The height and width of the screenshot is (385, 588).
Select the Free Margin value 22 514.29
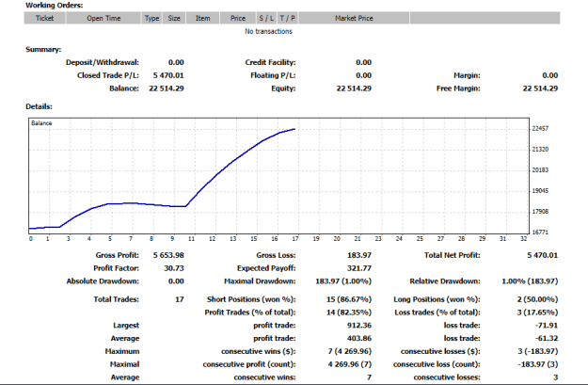pos(540,88)
